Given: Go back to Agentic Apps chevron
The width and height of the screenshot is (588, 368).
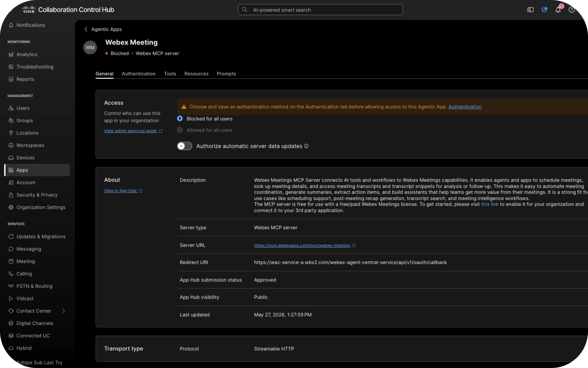Looking at the screenshot, I should [86, 29].
